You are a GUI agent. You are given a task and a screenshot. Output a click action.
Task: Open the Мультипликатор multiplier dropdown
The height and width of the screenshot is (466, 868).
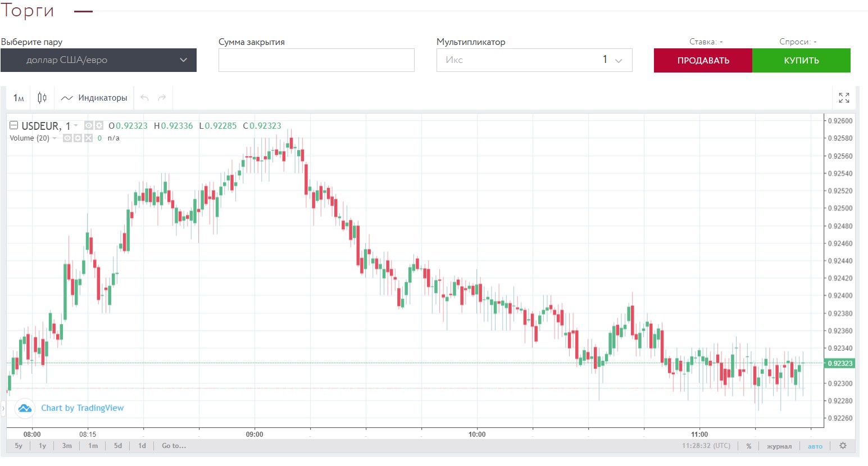tap(534, 60)
